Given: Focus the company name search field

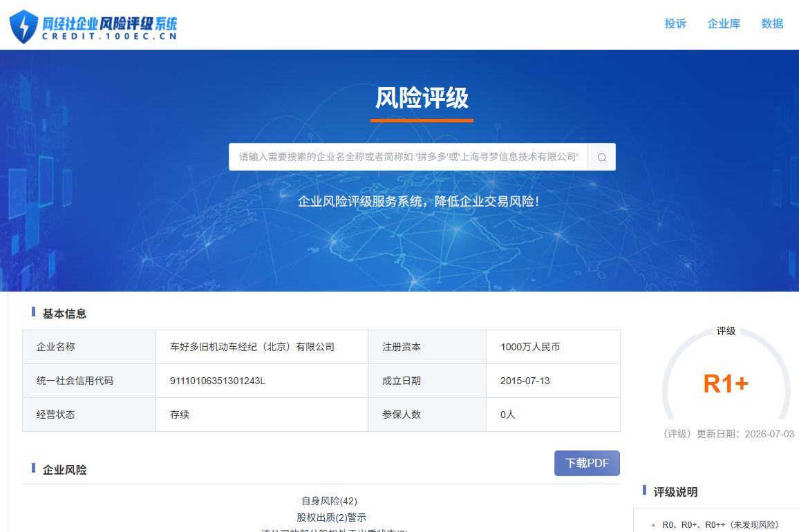Looking at the screenshot, I should pos(408,157).
